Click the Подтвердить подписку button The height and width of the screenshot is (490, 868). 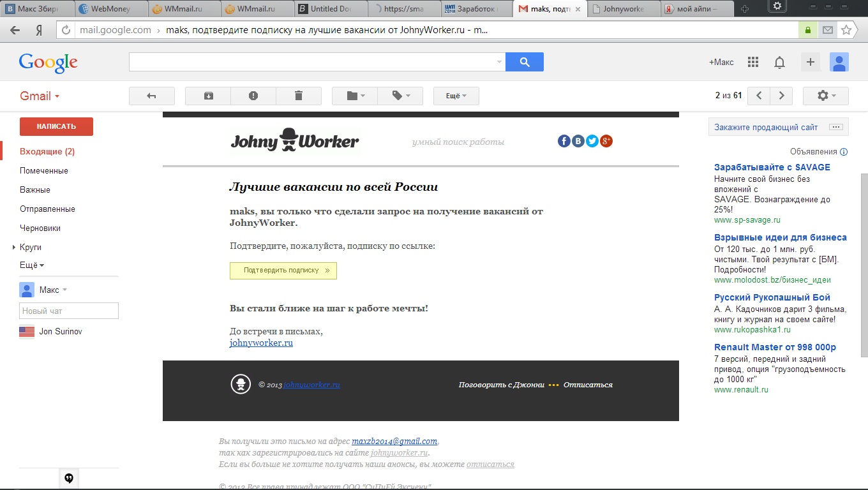coord(283,271)
